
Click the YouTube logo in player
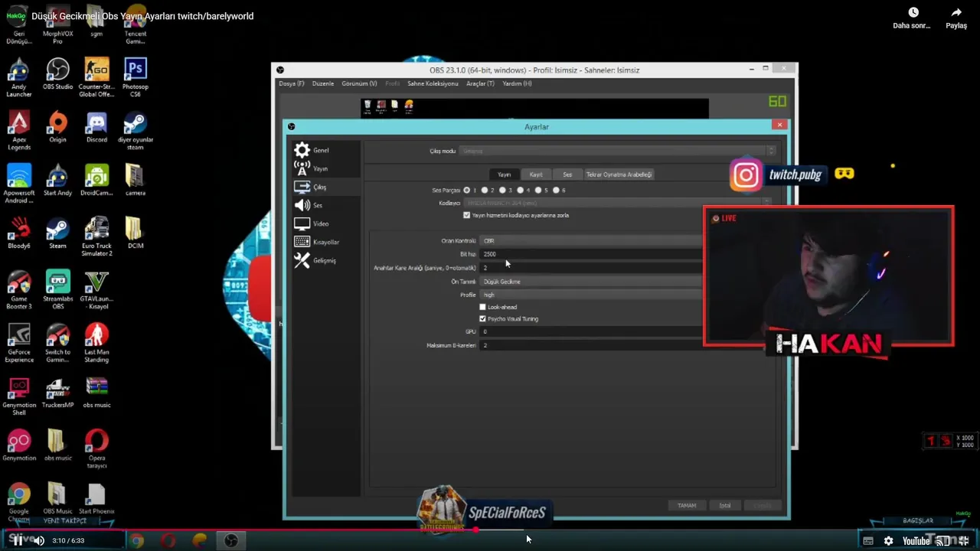(916, 541)
